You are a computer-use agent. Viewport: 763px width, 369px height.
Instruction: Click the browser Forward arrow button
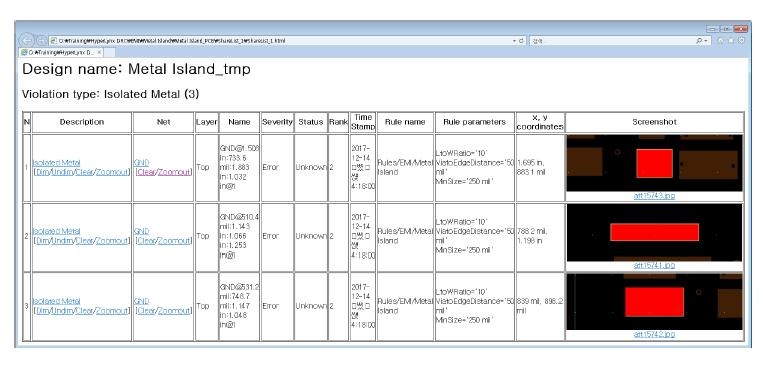[41, 40]
